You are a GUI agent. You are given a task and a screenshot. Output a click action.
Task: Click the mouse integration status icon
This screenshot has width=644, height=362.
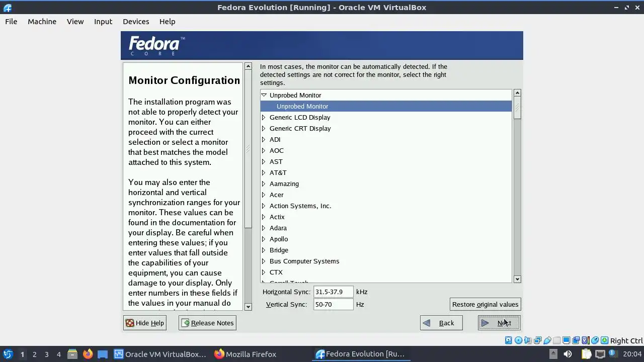(595, 340)
